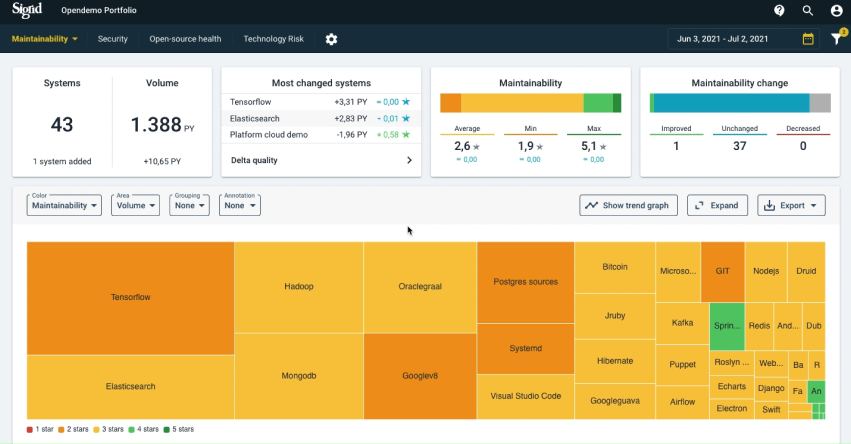The width and height of the screenshot is (851, 444).
Task: Select the Visual Studio Code treemap tile
Action: click(525, 397)
